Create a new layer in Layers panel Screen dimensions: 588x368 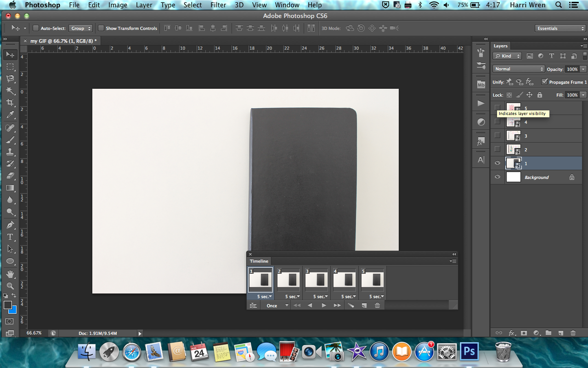tap(560, 333)
